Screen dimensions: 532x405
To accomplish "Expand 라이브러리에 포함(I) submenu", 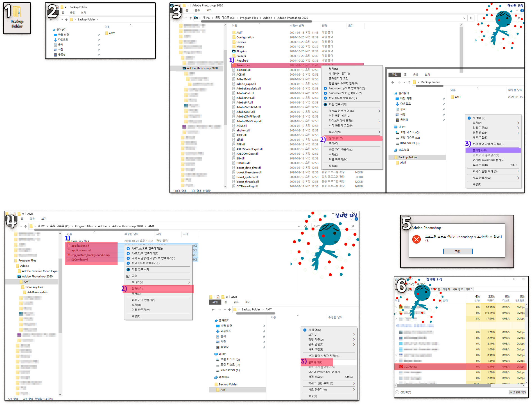I will 379,121.
